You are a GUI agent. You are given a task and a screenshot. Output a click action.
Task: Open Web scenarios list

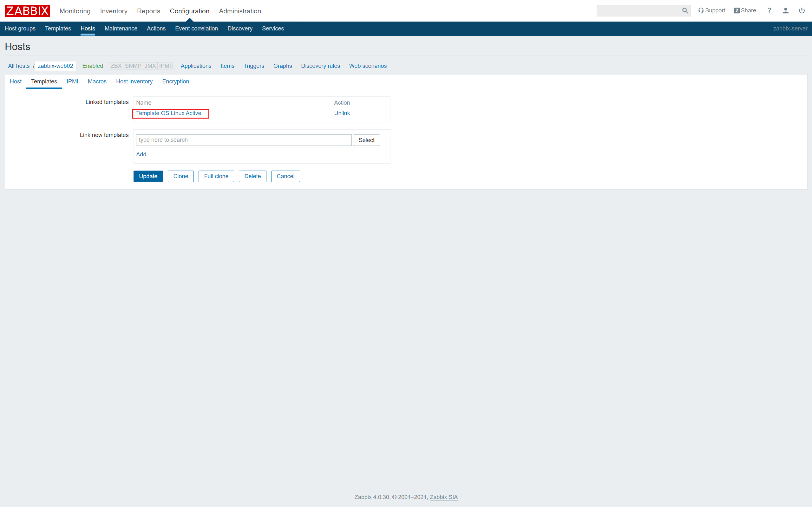point(368,66)
